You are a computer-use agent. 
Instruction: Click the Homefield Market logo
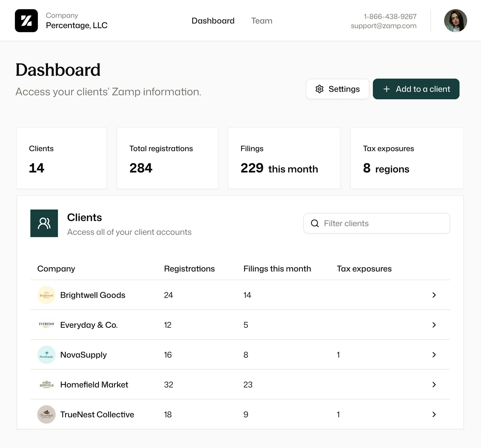pyautogui.click(x=46, y=384)
